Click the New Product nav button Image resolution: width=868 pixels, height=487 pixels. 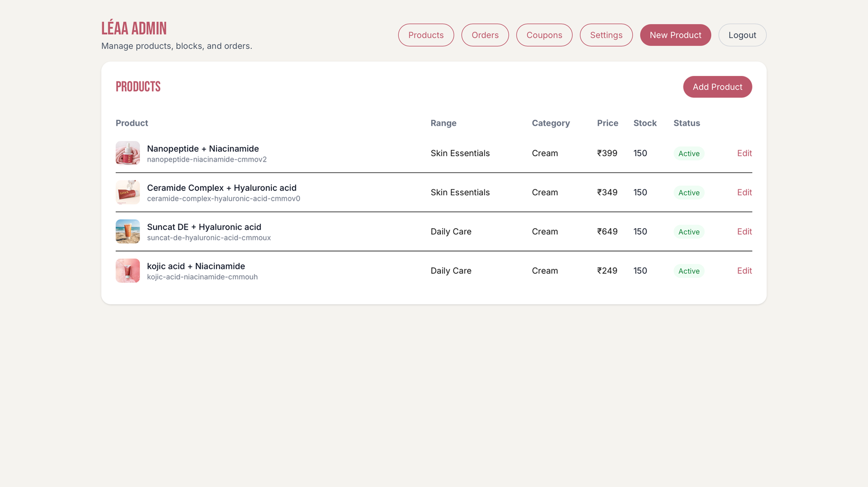pos(675,35)
